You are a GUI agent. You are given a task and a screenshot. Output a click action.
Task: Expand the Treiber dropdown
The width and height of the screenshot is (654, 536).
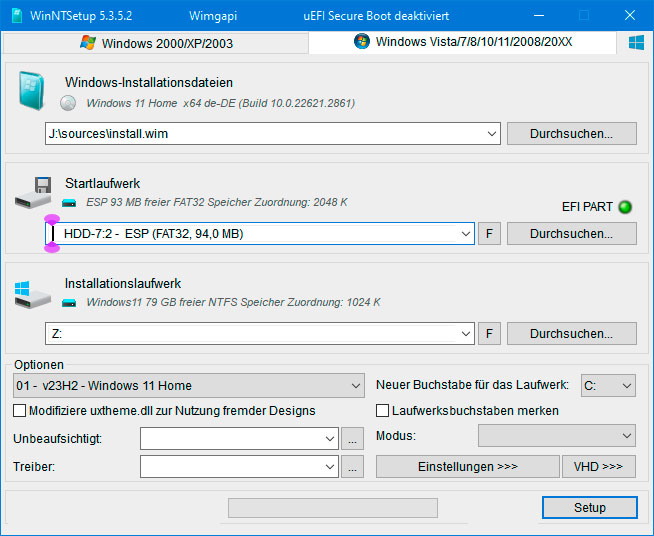(330, 467)
